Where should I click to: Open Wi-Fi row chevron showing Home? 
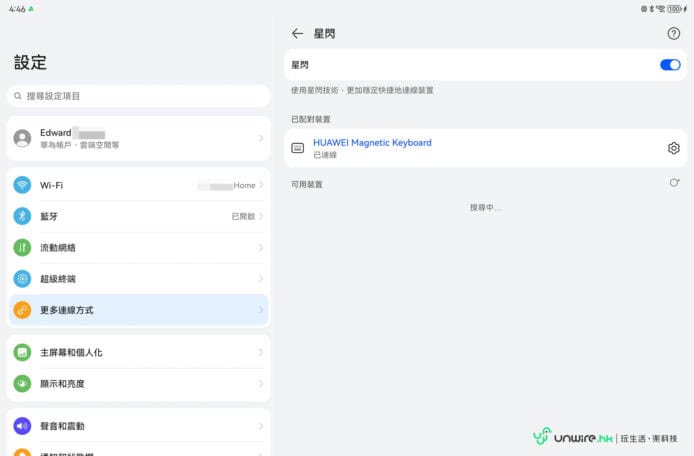point(261,185)
